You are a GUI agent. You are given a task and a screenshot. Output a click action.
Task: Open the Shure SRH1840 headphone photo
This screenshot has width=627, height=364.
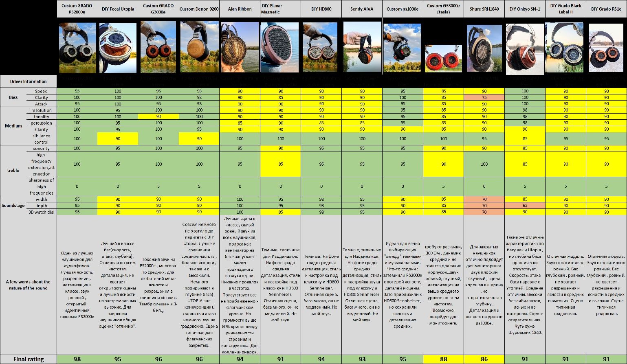(484, 48)
